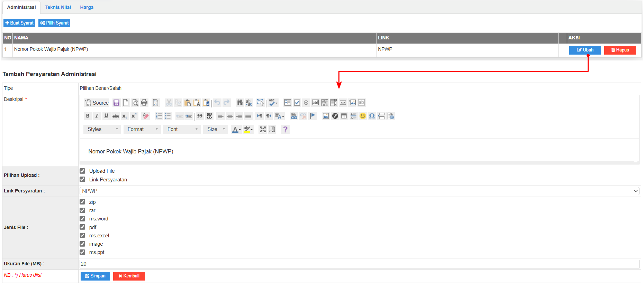Click the Buat Syarat button
This screenshot has height=284, width=644.
pyautogui.click(x=19, y=23)
